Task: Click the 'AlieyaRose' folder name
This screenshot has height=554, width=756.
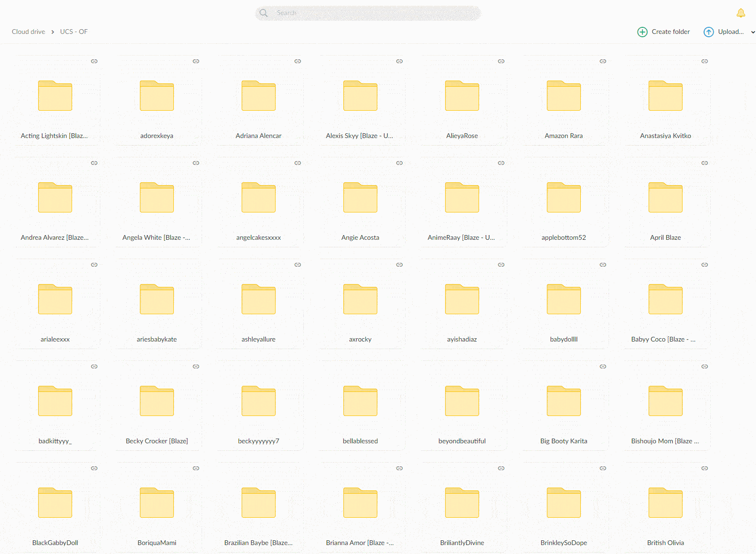Action: (x=462, y=136)
